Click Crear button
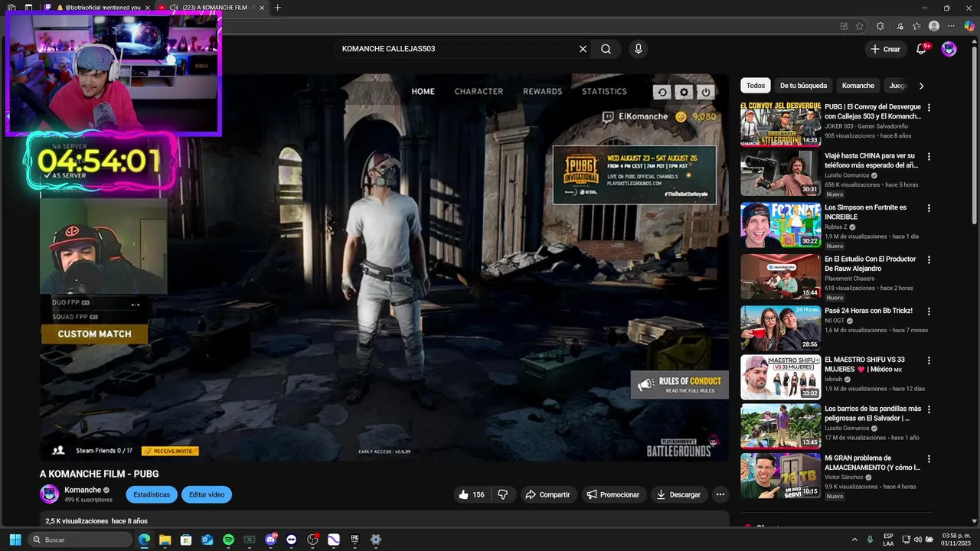 [x=886, y=49]
